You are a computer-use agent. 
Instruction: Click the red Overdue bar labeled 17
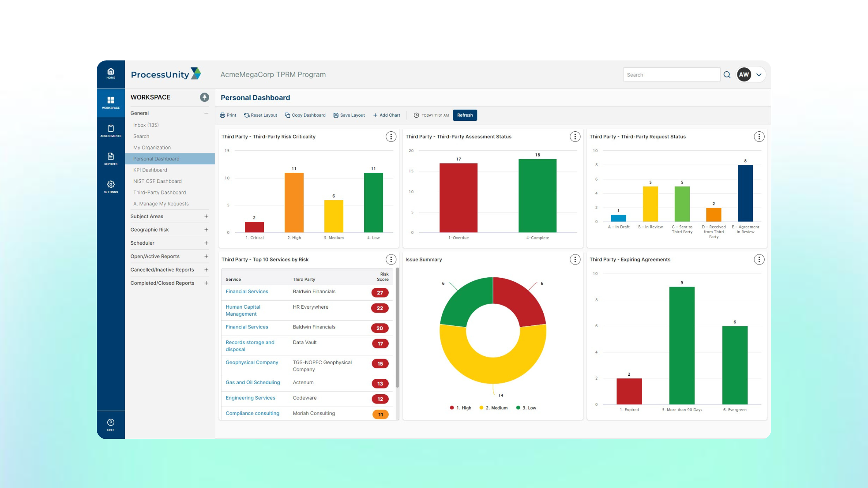458,198
